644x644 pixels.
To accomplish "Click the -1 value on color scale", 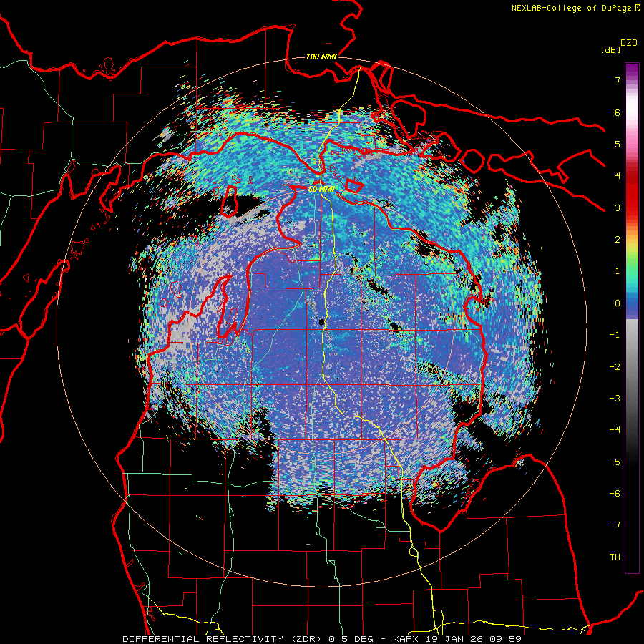I will tap(615, 335).
